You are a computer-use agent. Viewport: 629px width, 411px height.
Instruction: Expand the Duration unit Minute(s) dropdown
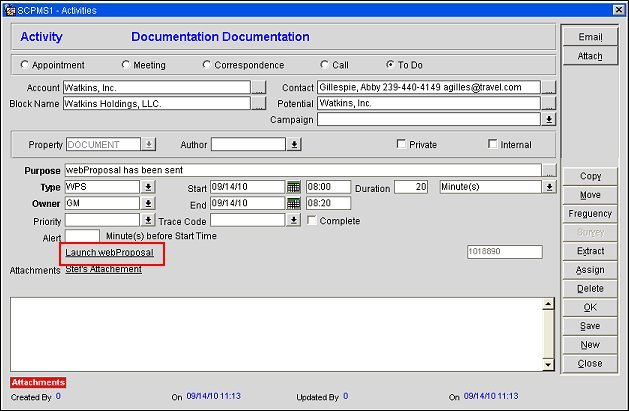coord(548,187)
